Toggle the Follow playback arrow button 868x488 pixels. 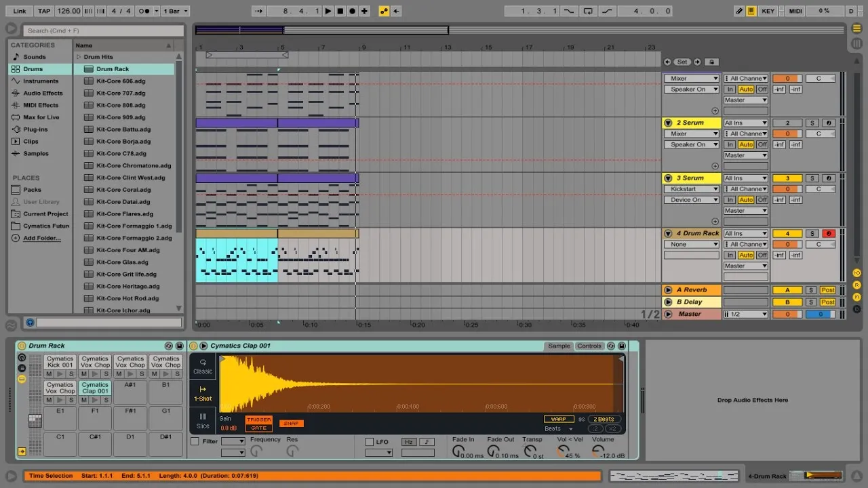click(258, 11)
